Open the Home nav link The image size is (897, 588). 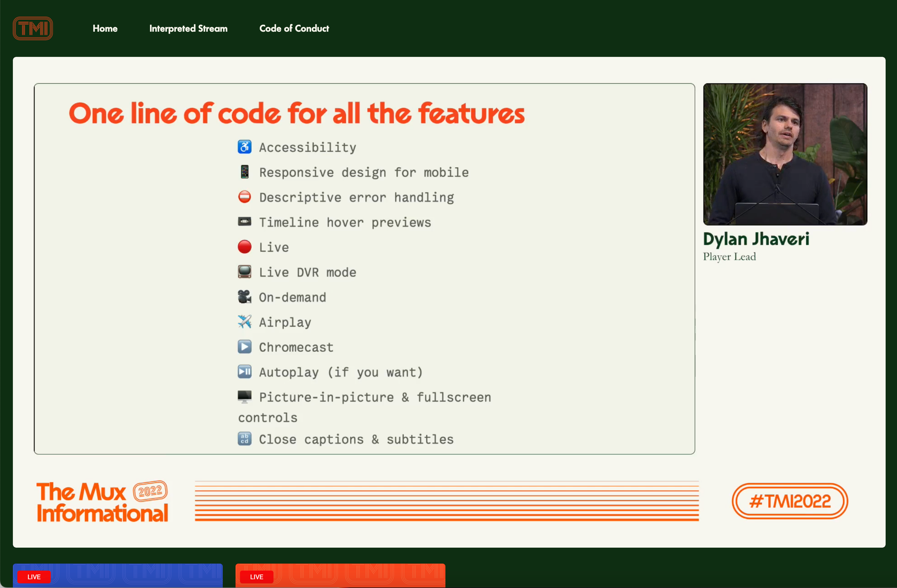pyautogui.click(x=105, y=29)
